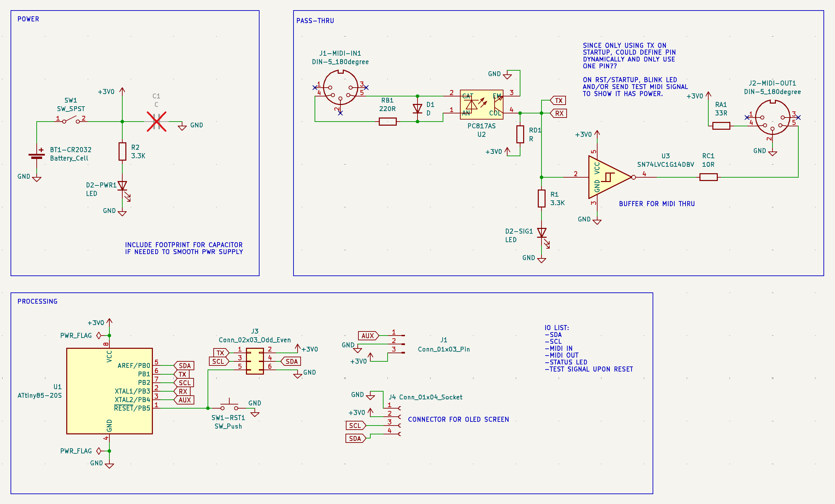
Task: Select the U3 SN74LVC1G14DBV buffer symbol
Action: [610, 177]
